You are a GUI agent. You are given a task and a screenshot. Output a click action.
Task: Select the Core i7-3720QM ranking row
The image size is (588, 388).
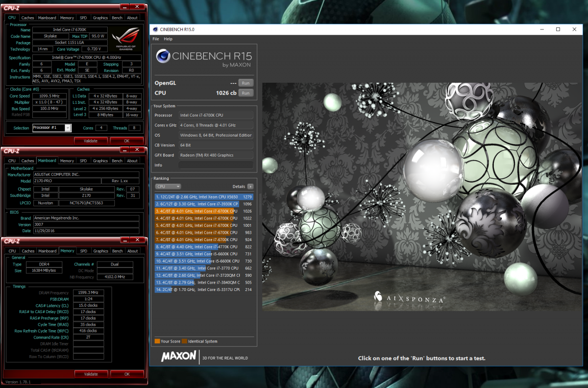click(x=204, y=275)
